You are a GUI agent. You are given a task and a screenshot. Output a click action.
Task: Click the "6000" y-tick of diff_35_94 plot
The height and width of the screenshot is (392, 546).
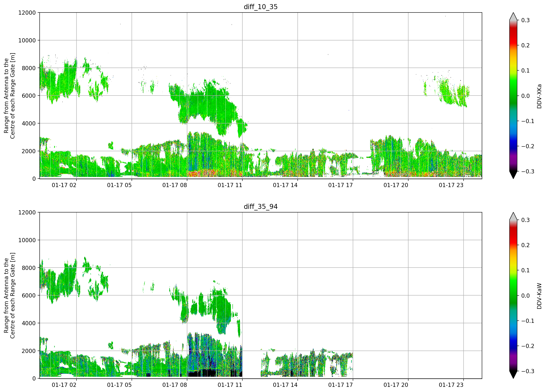[29, 295]
